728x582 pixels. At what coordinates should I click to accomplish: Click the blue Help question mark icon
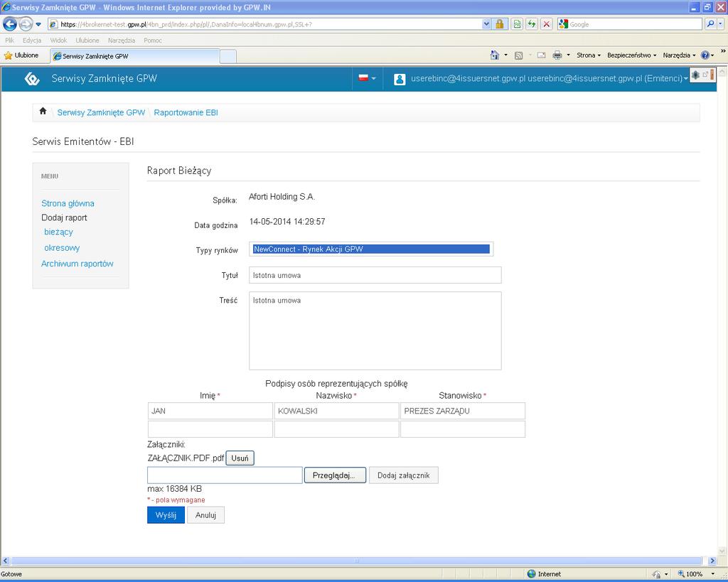click(x=705, y=55)
